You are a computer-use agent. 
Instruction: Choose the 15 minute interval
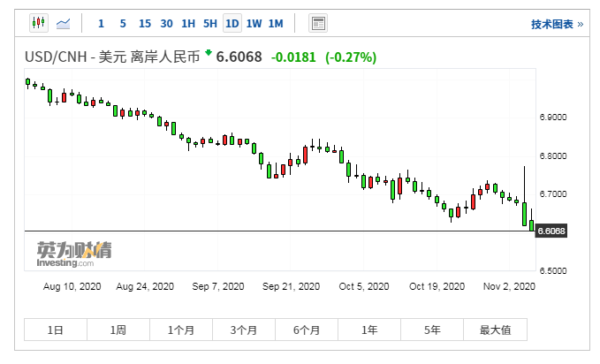click(144, 23)
